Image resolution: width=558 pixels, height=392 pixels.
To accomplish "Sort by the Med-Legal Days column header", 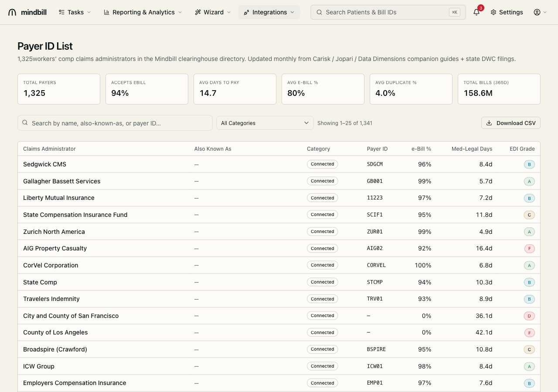I will pos(472,149).
